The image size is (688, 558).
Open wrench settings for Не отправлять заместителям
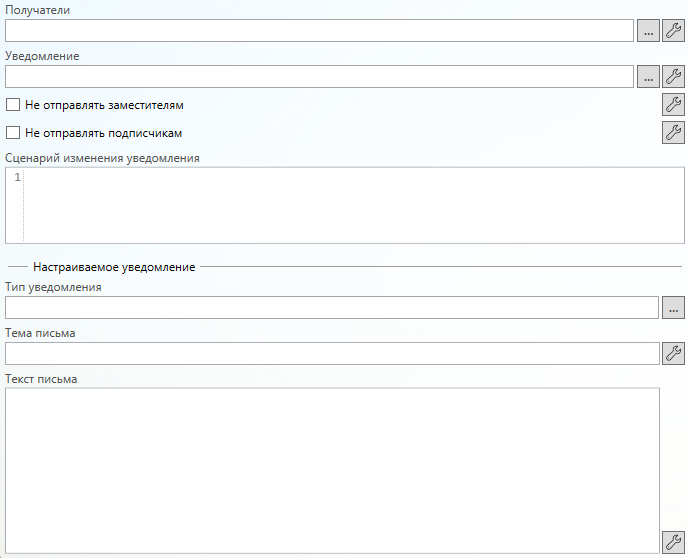pyautogui.click(x=674, y=104)
